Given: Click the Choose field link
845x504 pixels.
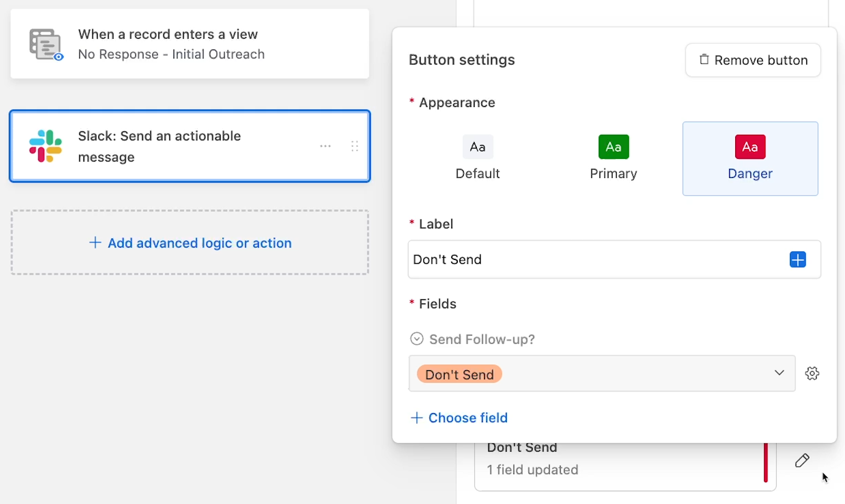Looking at the screenshot, I should 459,418.
